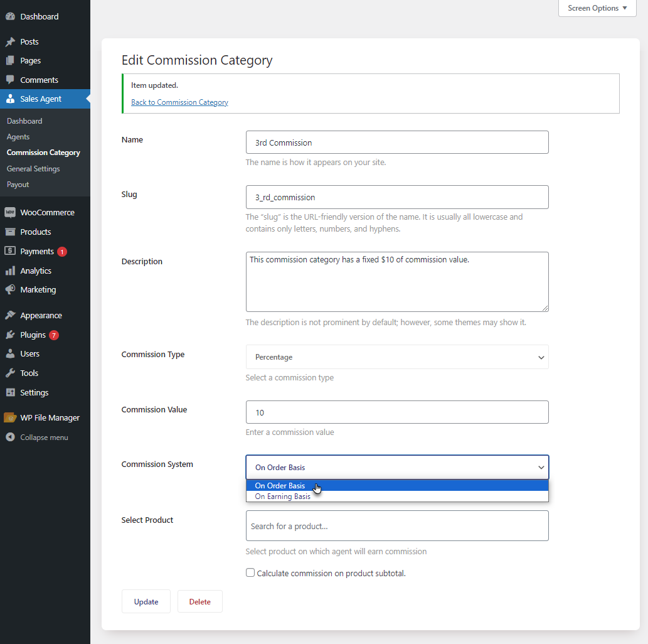Click the WooCommerce logo icon
This screenshot has height=644, width=648.
coord(10,213)
